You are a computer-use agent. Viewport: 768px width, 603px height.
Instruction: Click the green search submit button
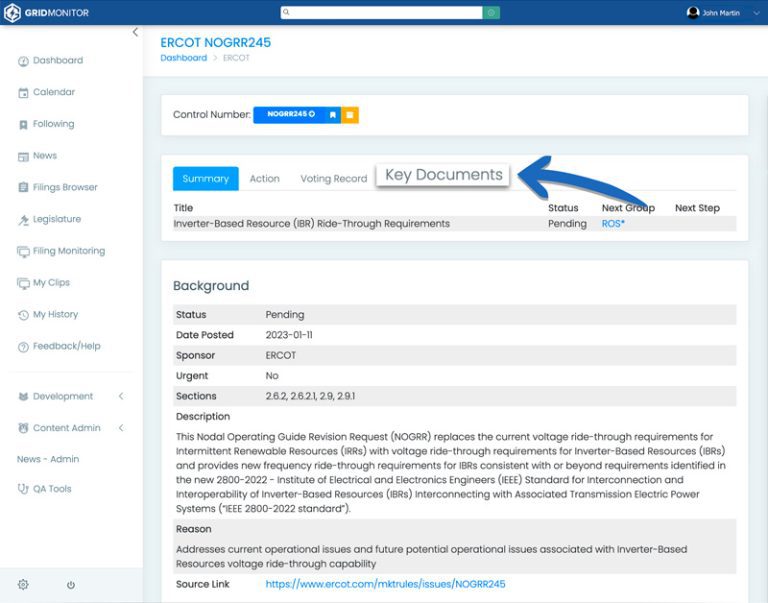[x=491, y=12]
